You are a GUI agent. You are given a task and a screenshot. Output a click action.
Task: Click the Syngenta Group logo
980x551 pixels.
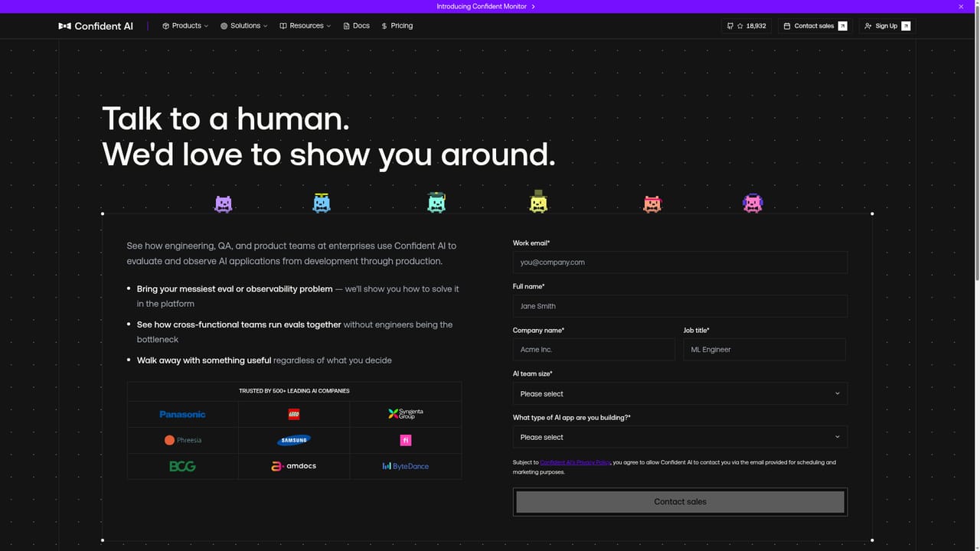pos(406,414)
